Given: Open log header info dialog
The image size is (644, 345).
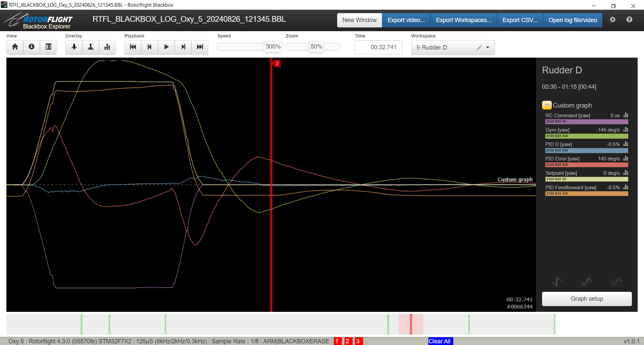Looking at the screenshot, I should (32, 47).
